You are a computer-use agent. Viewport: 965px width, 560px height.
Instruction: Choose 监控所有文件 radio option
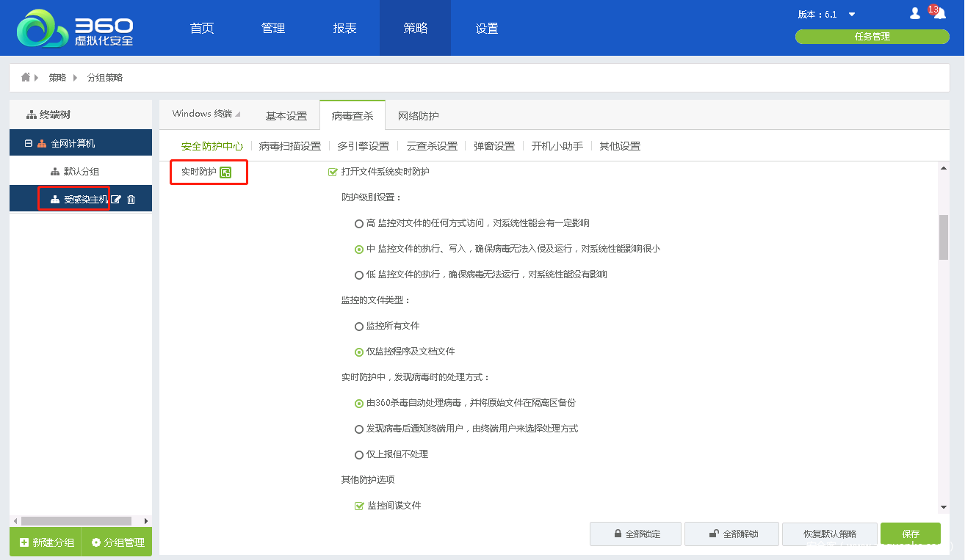click(359, 326)
